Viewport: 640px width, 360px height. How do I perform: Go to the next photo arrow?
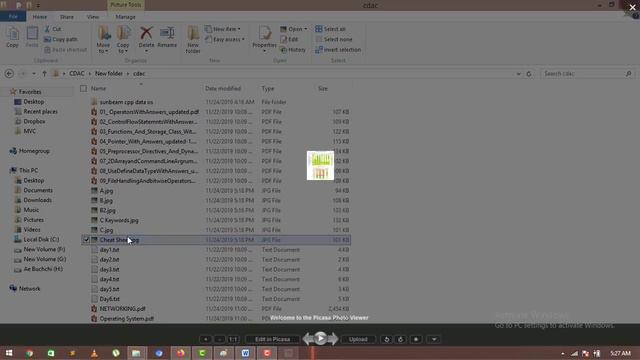click(333, 339)
